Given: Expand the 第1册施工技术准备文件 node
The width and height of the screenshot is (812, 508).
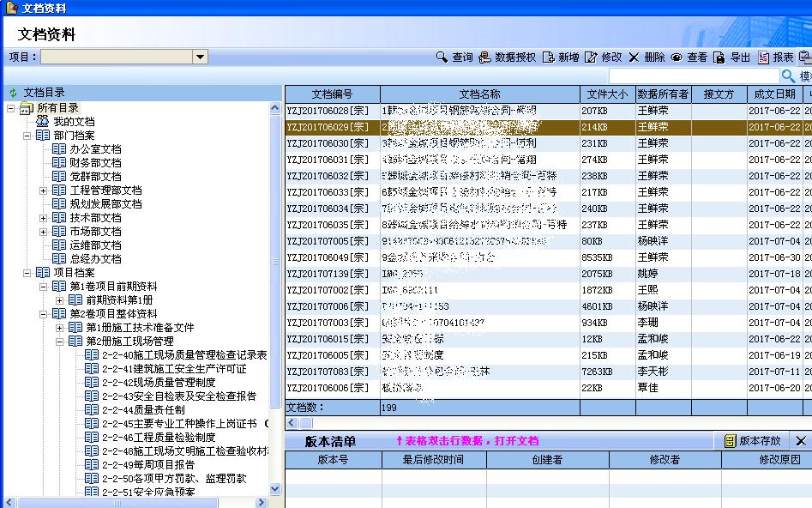Looking at the screenshot, I should [60, 328].
